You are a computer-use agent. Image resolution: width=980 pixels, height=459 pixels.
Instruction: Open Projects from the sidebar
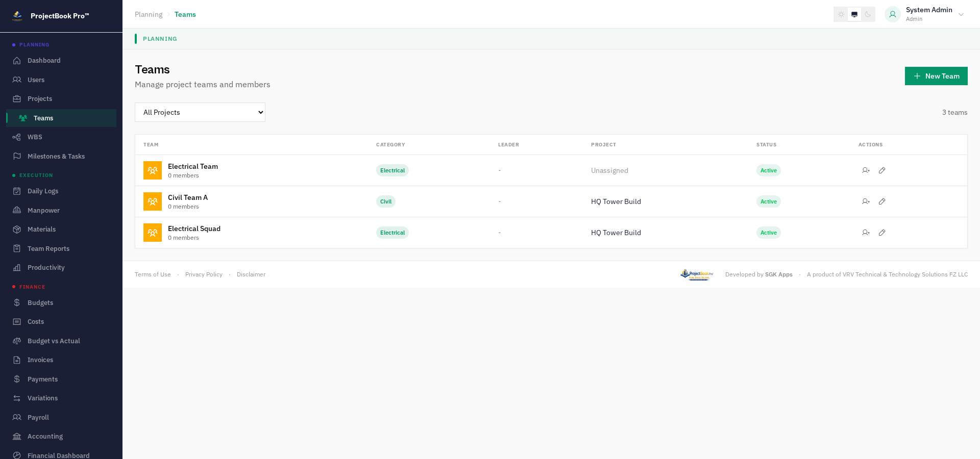click(x=61, y=99)
